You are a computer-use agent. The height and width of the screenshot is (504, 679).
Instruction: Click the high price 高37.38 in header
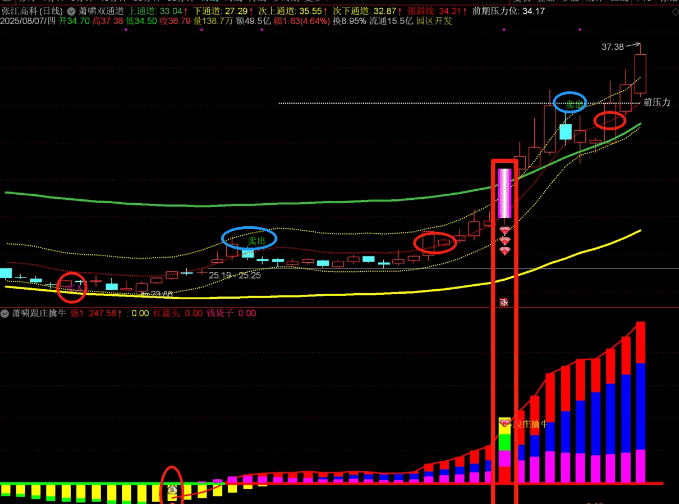coord(107,21)
